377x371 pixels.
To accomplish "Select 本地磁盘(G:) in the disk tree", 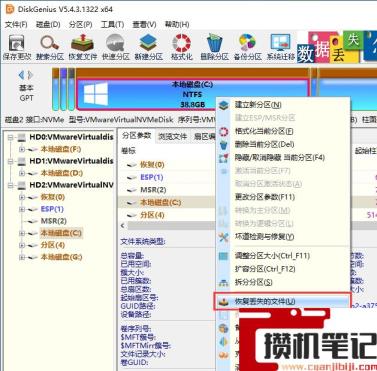I will coord(61,257).
